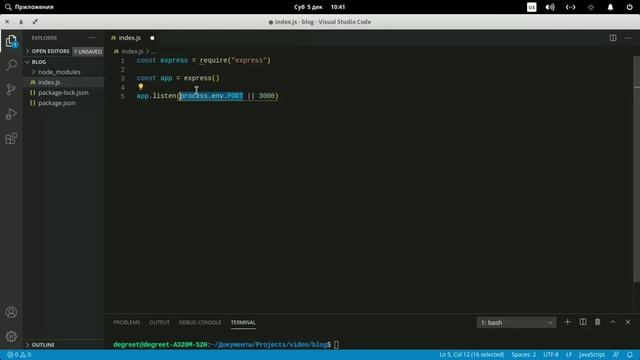Click the editor vertical scrollbar
Screen dimensions: 640x360
tap(637, 169)
